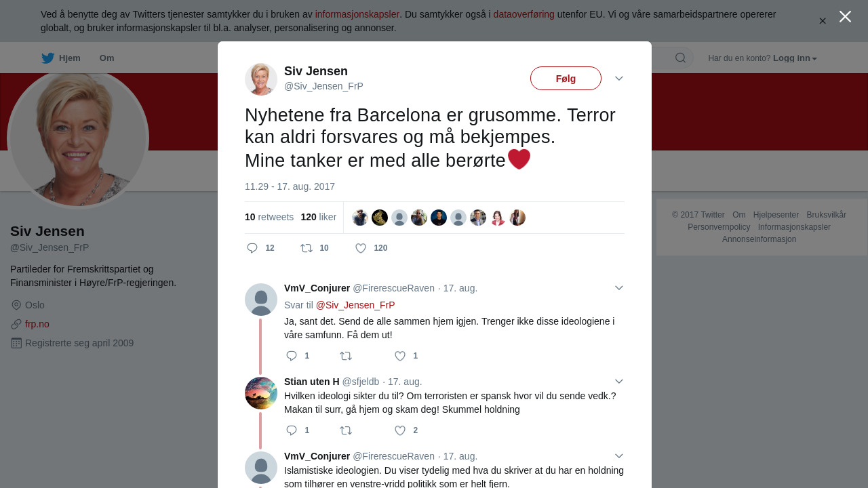Open the frp.no profile link
Viewport: 868px width, 488px height.
point(37,324)
